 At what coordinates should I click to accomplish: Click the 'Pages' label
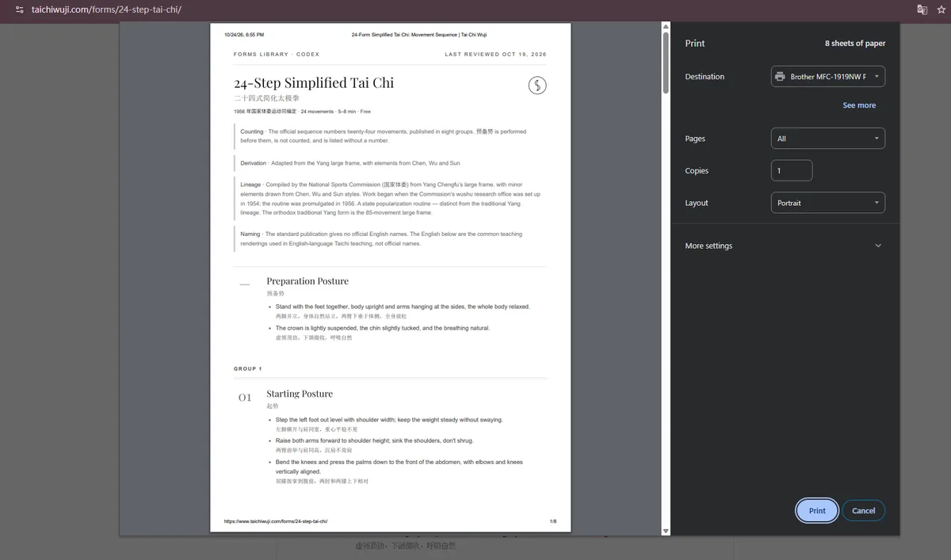(695, 139)
